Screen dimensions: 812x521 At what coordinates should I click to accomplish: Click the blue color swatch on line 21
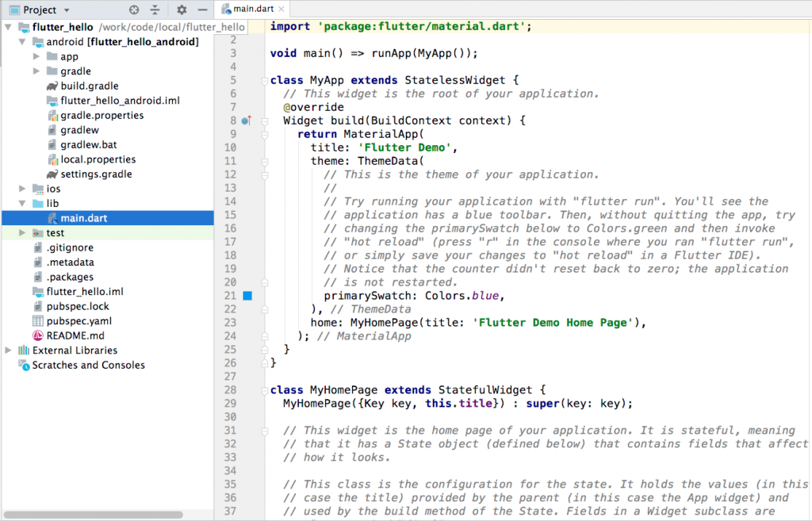[x=247, y=296]
